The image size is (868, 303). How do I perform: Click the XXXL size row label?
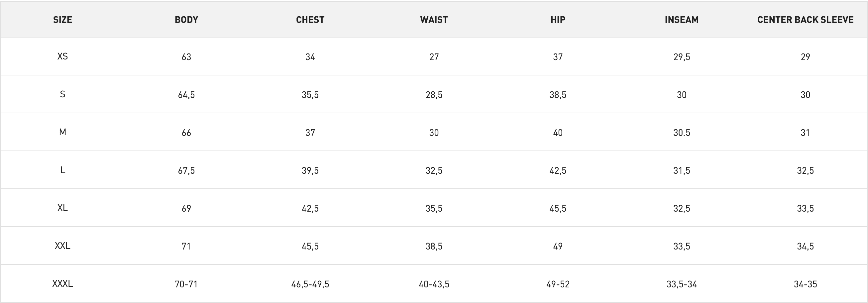(62, 284)
